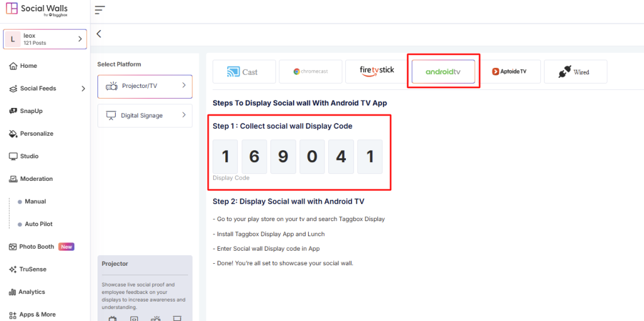Click the Social Walls logo
The width and height of the screenshot is (644, 321).
click(36, 10)
